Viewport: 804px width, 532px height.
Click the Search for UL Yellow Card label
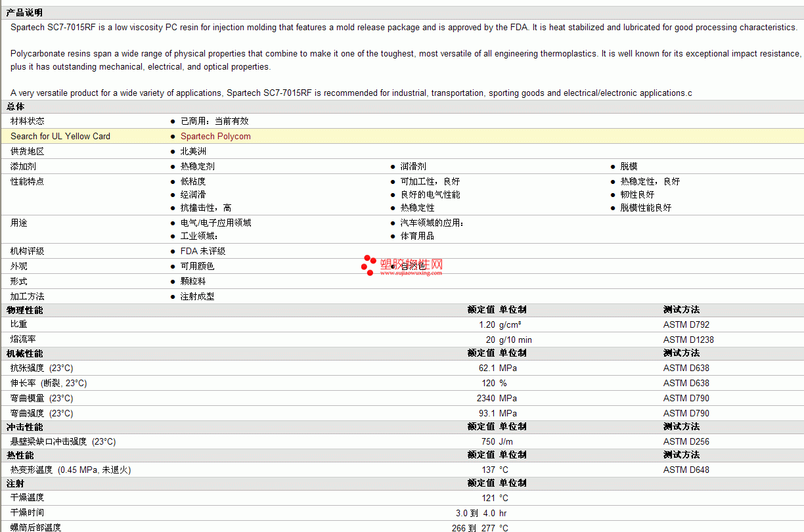coord(60,136)
